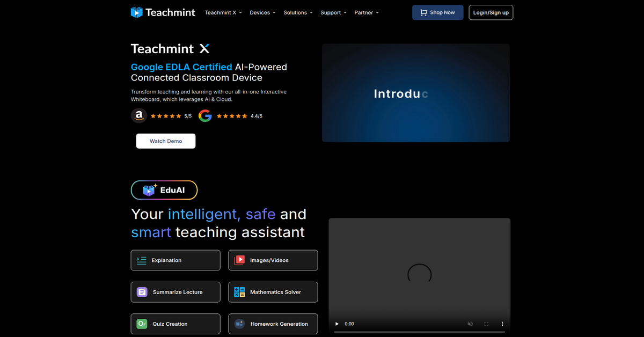Expand the Devices dropdown chevron
This screenshot has width=644, height=337.
tap(274, 12)
